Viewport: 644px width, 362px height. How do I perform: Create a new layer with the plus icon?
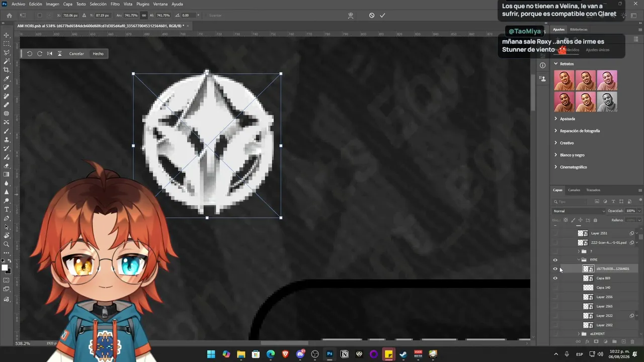point(623,342)
